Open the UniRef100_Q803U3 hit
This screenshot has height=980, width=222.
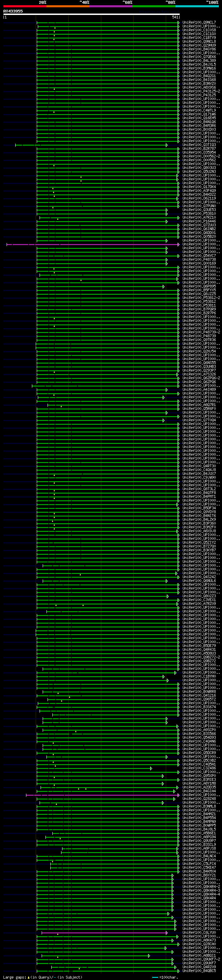199,168
